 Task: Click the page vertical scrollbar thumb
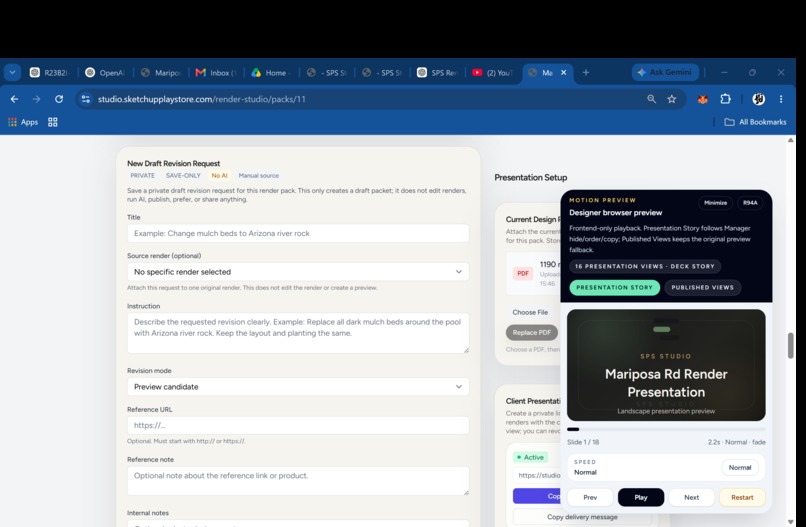pos(791,346)
